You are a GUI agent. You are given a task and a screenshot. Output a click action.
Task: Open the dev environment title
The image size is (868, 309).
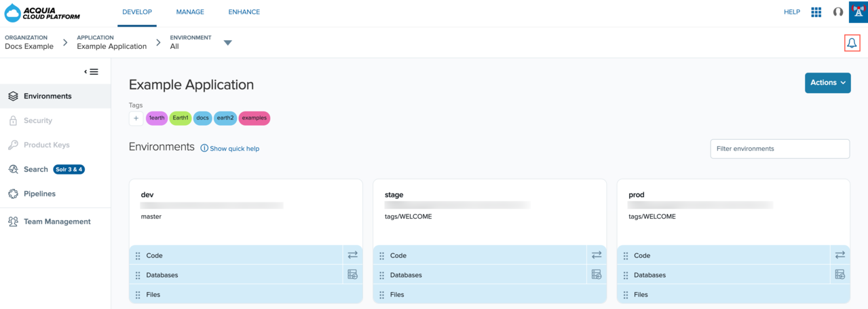147,195
